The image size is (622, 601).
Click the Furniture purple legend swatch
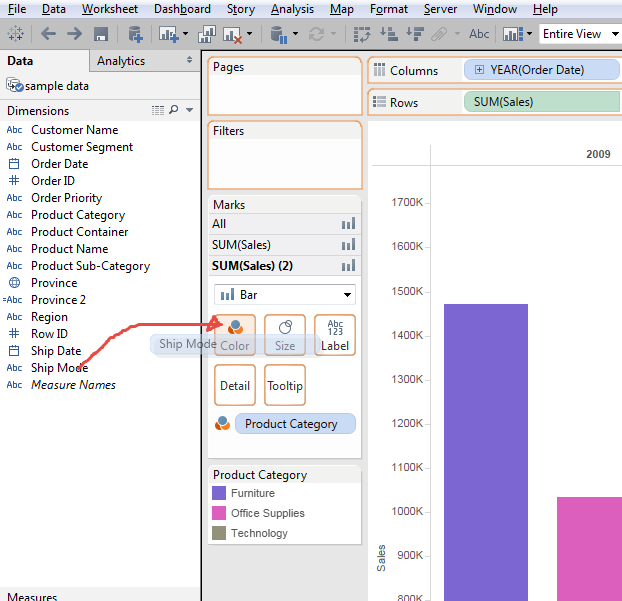pyautogui.click(x=219, y=493)
